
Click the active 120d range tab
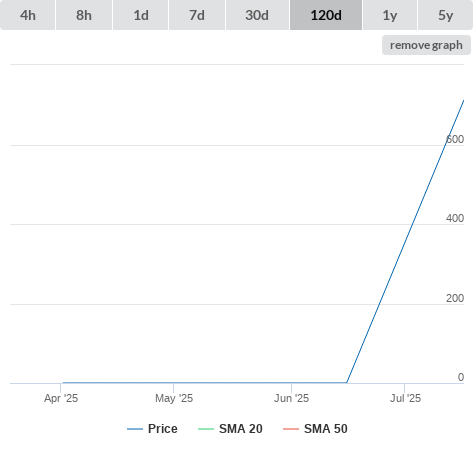(x=326, y=15)
